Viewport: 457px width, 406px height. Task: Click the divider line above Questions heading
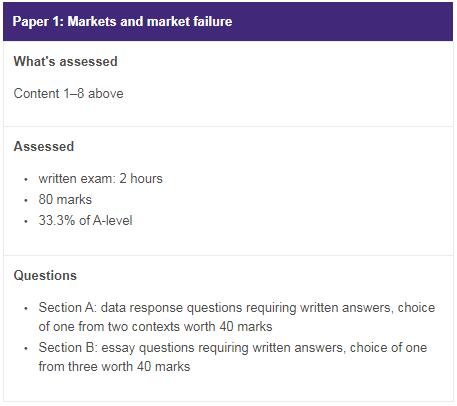[x=228, y=255]
